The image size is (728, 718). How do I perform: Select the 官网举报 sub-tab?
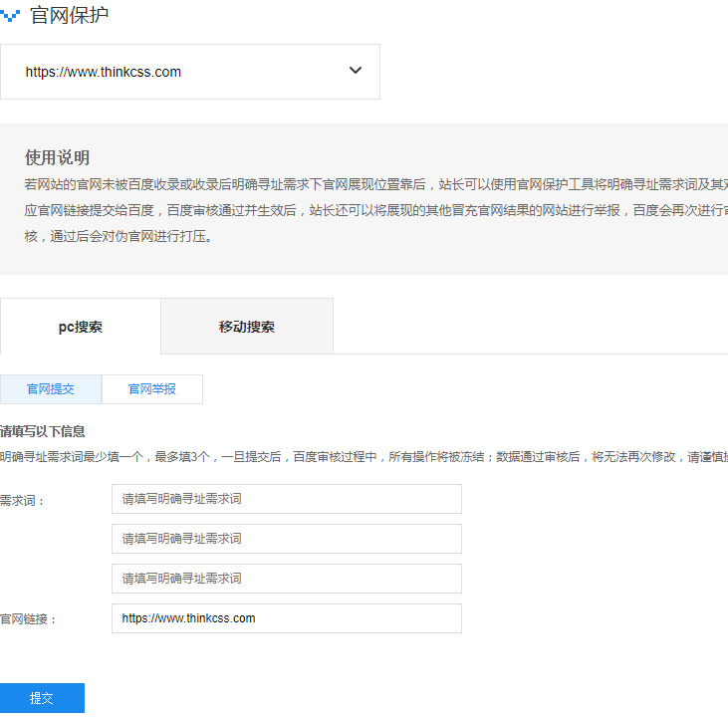(152, 389)
